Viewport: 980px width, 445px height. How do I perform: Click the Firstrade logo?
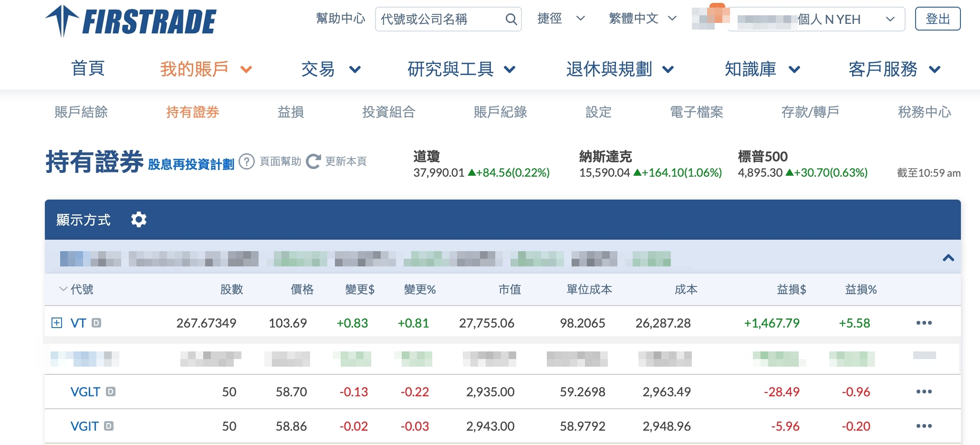pyautogui.click(x=131, y=21)
